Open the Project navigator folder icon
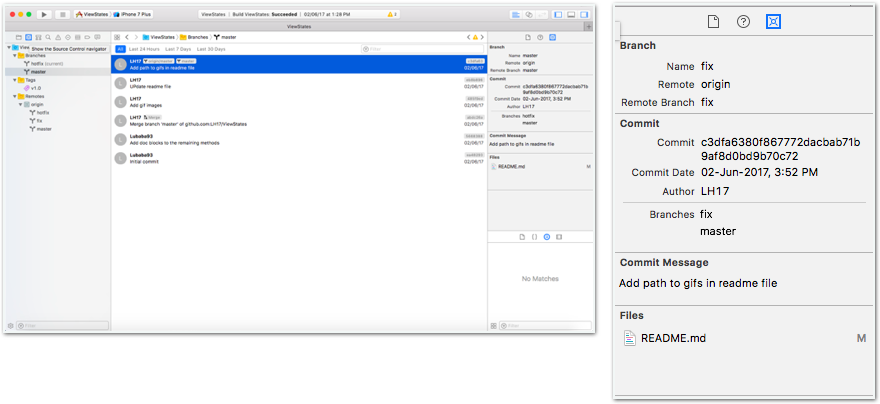880x404 pixels. (19, 37)
